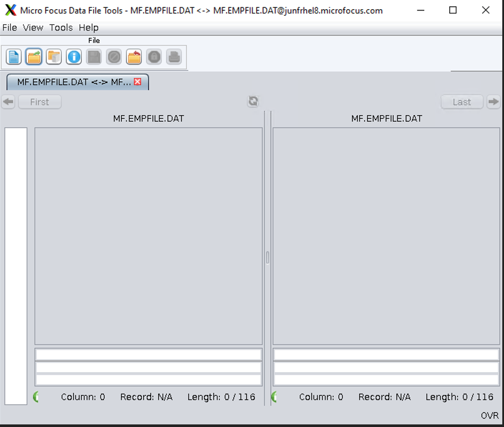Screen dimensions: 504x427
Task: Click the Compare files toolbar icon
Action: click(54, 57)
